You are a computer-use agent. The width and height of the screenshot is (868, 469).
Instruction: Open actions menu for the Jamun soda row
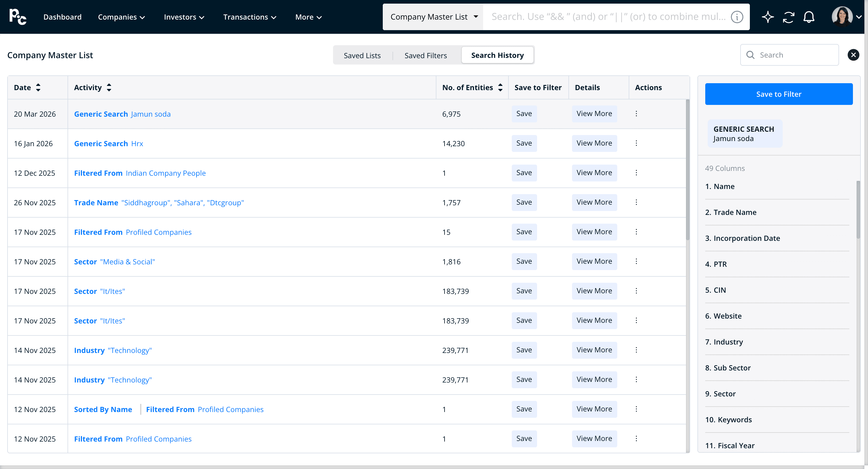(636, 114)
